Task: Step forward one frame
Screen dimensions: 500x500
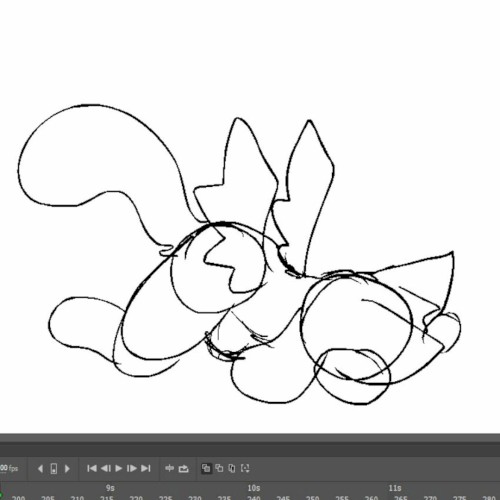Action: pyautogui.click(x=132, y=468)
